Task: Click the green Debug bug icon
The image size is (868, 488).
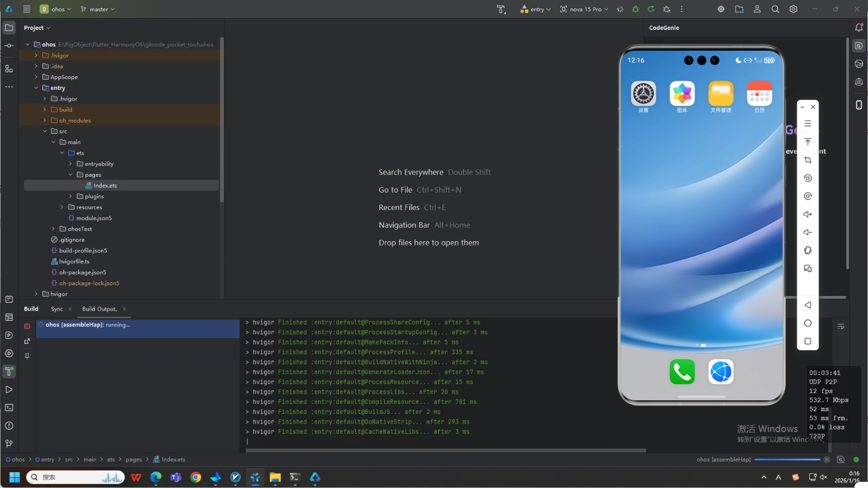Action: [636, 9]
